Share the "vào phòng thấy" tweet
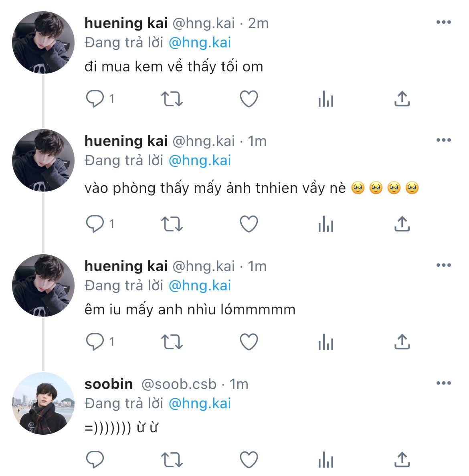Viewport: 469px width, 476px height. [402, 224]
